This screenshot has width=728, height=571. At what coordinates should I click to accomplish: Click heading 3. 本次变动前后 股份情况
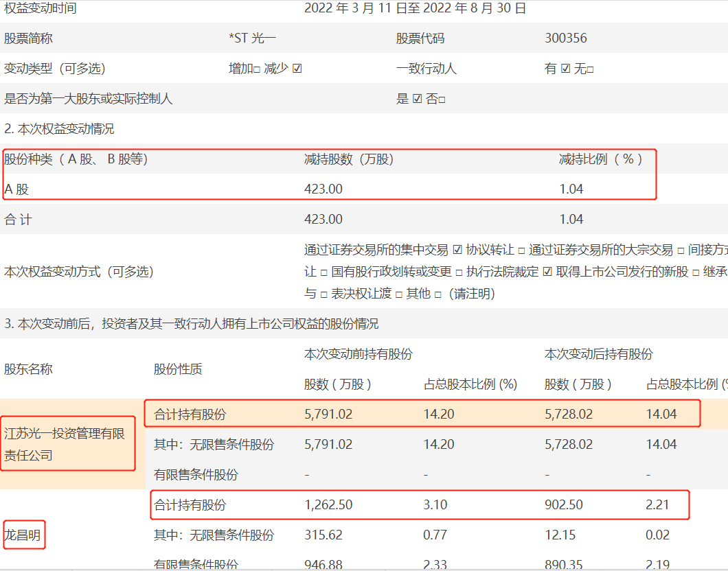(192, 324)
